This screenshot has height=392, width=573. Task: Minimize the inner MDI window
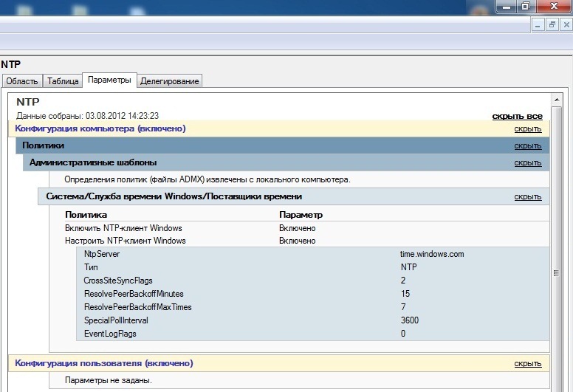[538, 25]
